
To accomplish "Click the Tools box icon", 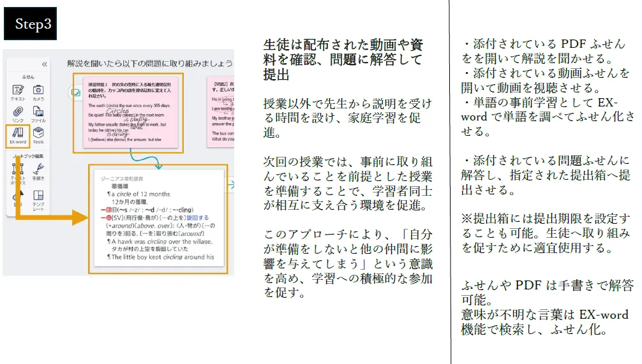I will tap(38, 135).
